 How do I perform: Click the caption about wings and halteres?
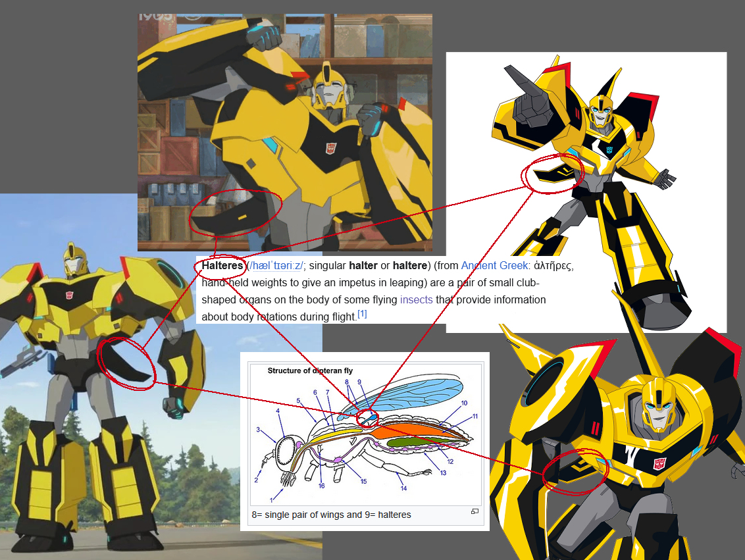(x=331, y=515)
